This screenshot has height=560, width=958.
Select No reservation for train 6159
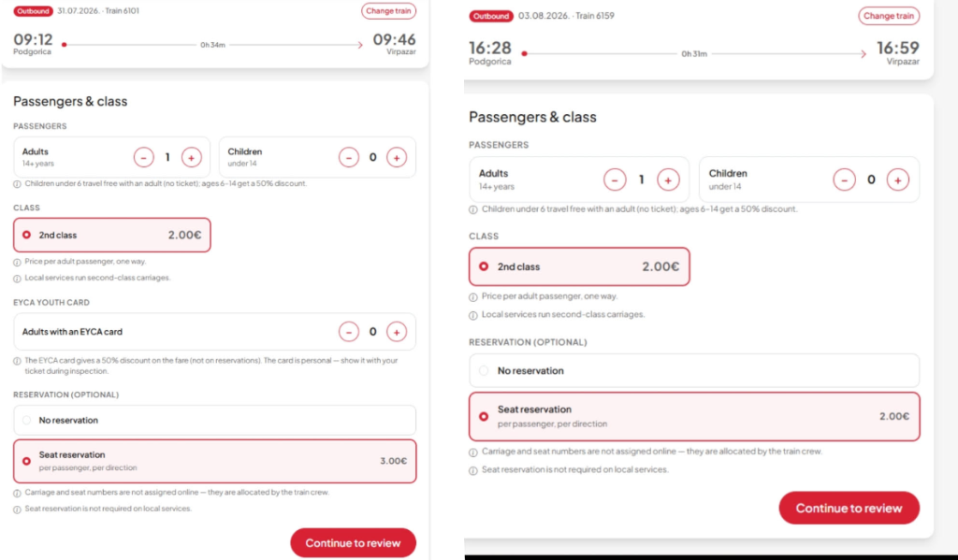coord(694,371)
